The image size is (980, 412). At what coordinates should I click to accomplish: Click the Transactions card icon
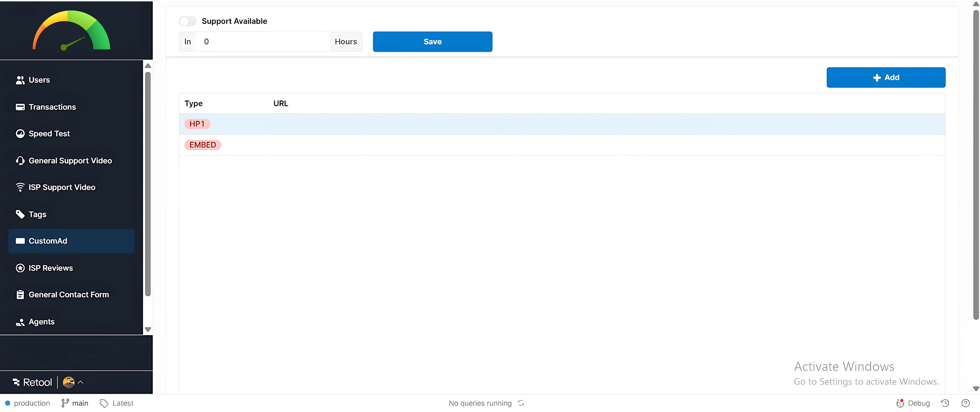click(x=20, y=107)
